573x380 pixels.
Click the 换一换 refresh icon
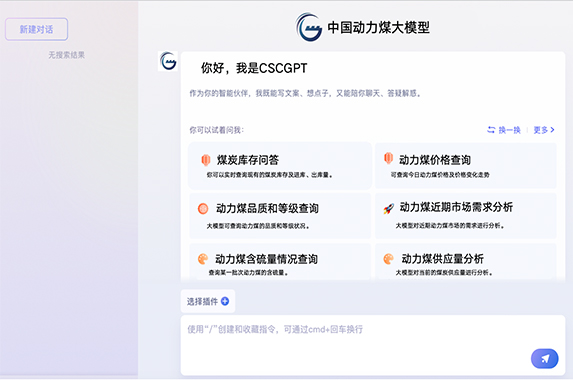click(491, 130)
